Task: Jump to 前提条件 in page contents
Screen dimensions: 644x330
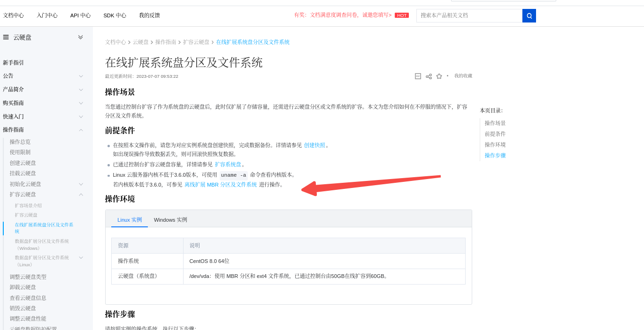Action: 495,134
